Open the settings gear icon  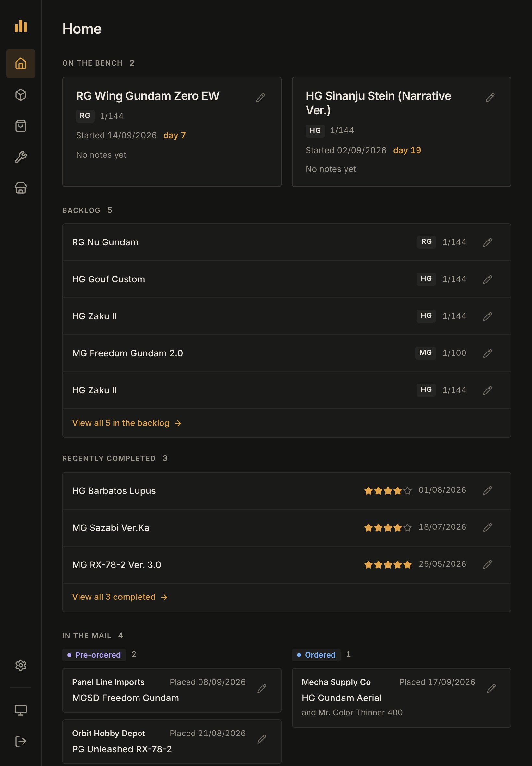tap(21, 665)
